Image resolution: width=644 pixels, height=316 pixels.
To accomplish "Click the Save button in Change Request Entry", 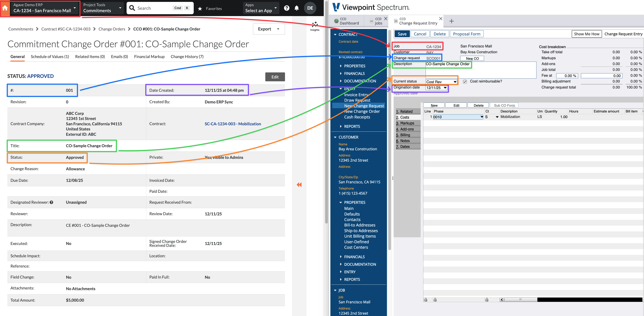I will point(402,34).
